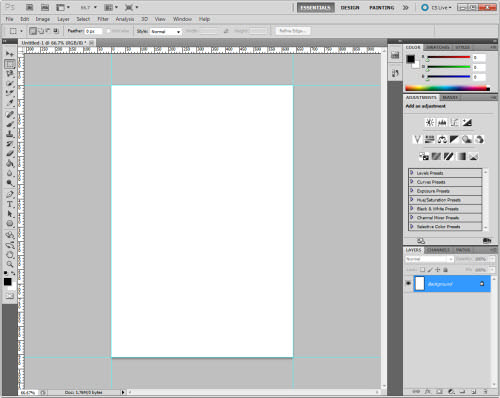The height and width of the screenshot is (398, 500).
Task: Enable Intersect with selection mode button
Action: [56, 31]
